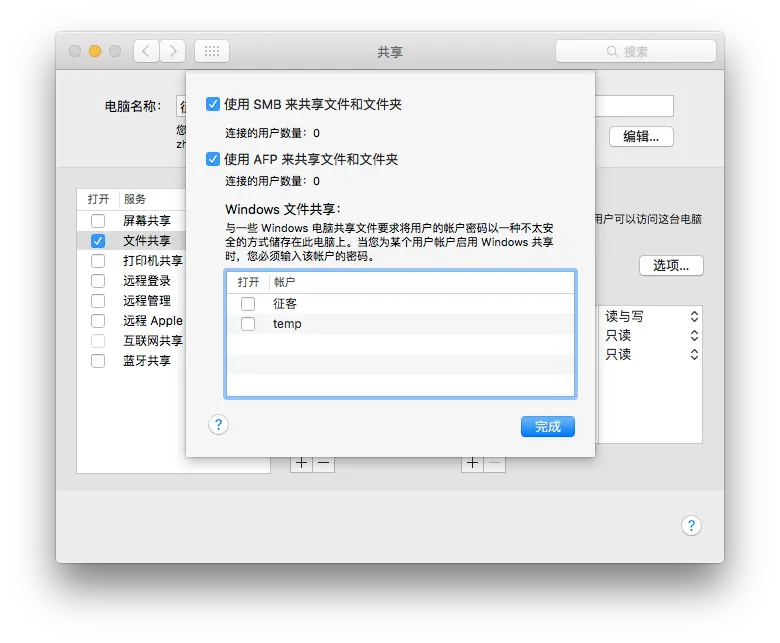Select 文件共享 row in services list

(132, 241)
